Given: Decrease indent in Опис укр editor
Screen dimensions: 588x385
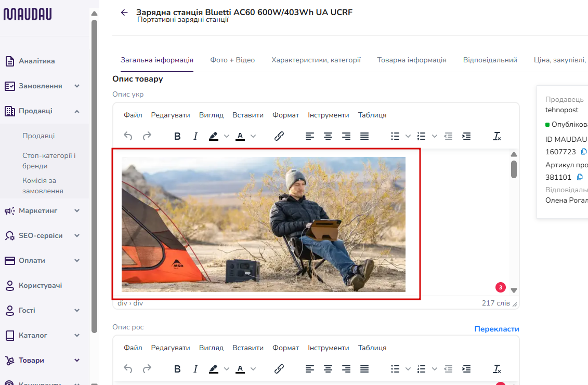Looking at the screenshot, I should point(449,136).
